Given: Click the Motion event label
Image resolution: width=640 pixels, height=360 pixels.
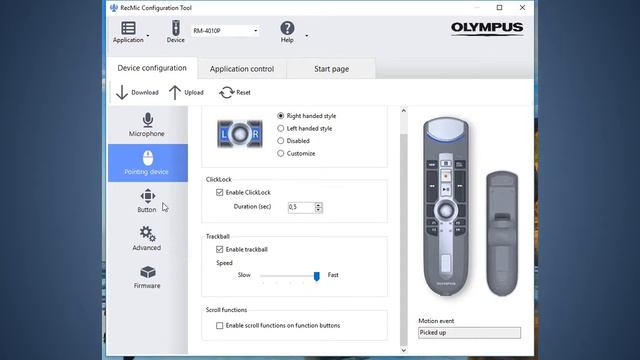Looking at the screenshot, I should 436,321.
